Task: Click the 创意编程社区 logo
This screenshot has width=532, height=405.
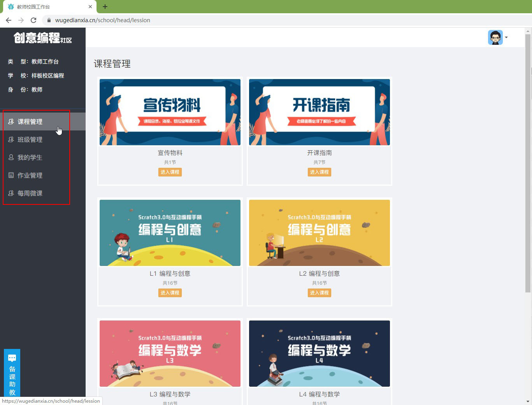Action: 43,38
